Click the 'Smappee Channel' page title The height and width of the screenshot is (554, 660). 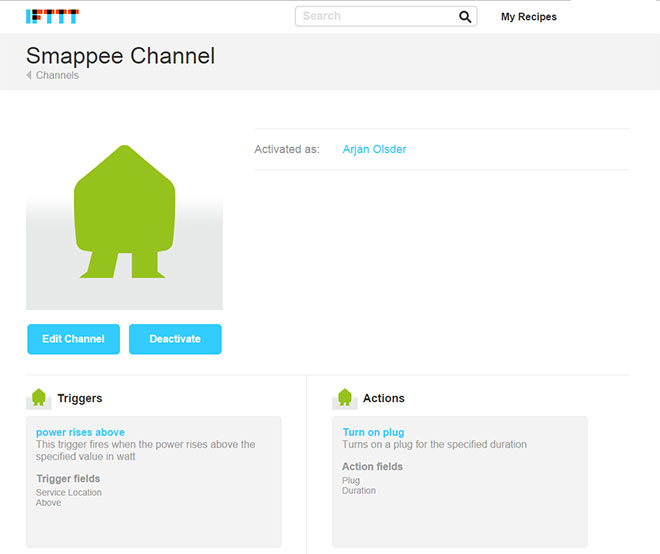pyautogui.click(x=120, y=56)
